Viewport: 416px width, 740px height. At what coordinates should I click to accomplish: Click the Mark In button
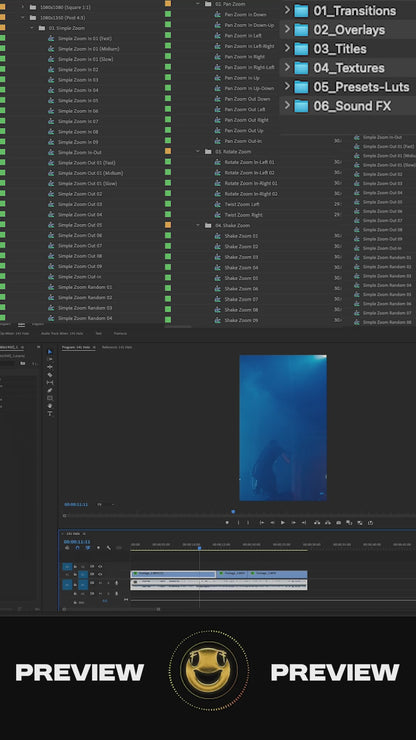click(238, 522)
